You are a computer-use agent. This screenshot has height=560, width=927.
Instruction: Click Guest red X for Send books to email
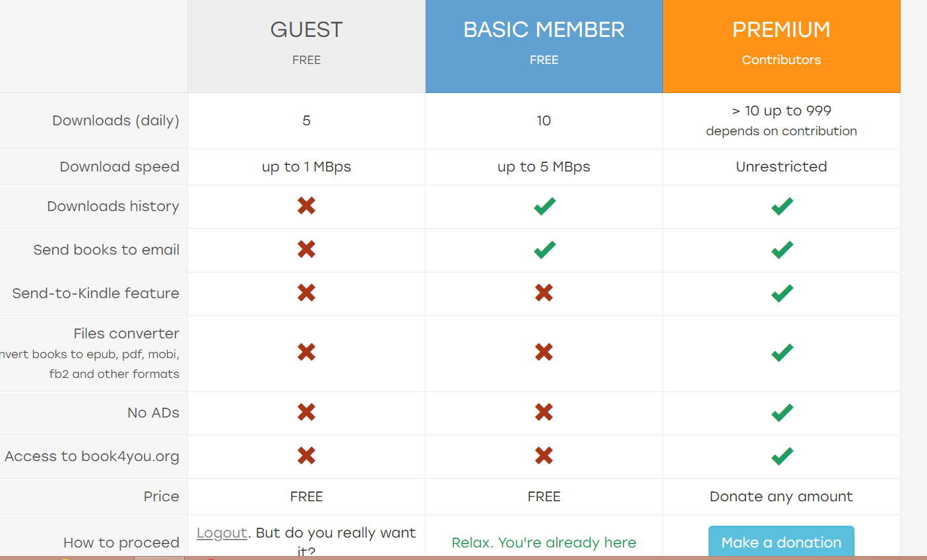306,249
